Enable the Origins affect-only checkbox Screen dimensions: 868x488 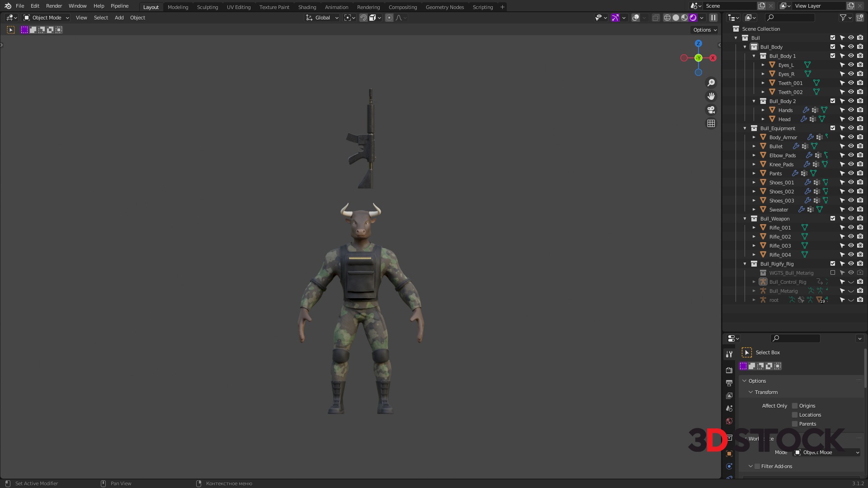click(x=795, y=406)
